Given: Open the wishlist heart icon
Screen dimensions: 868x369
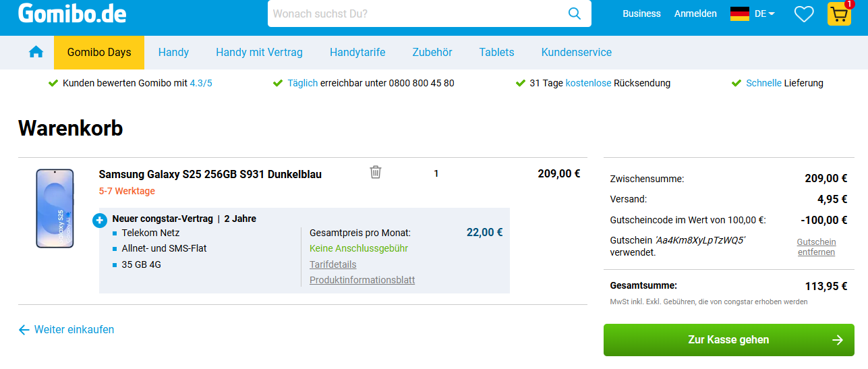Looking at the screenshot, I should click(x=803, y=13).
